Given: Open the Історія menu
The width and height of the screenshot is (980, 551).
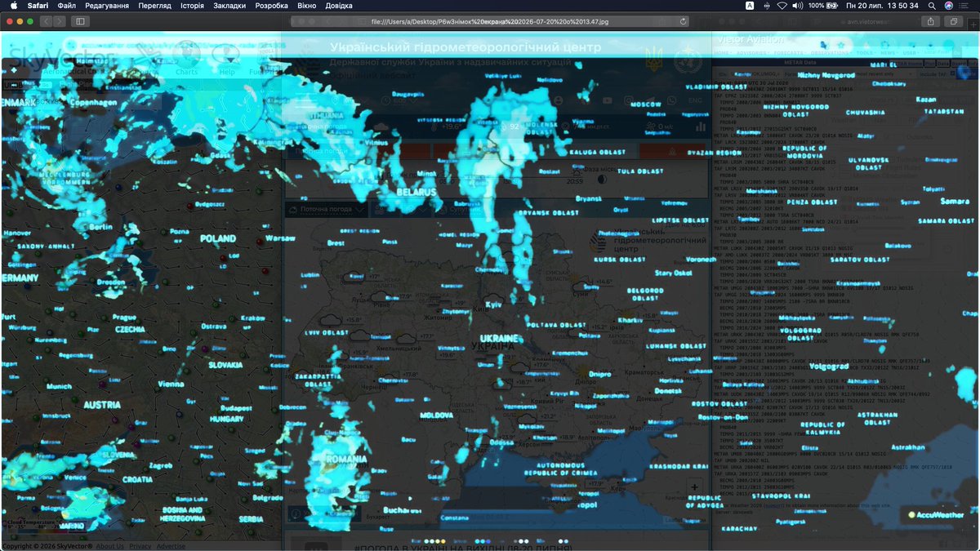Looking at the screenshot, I should pyautogui.click(x=192, y=6).
